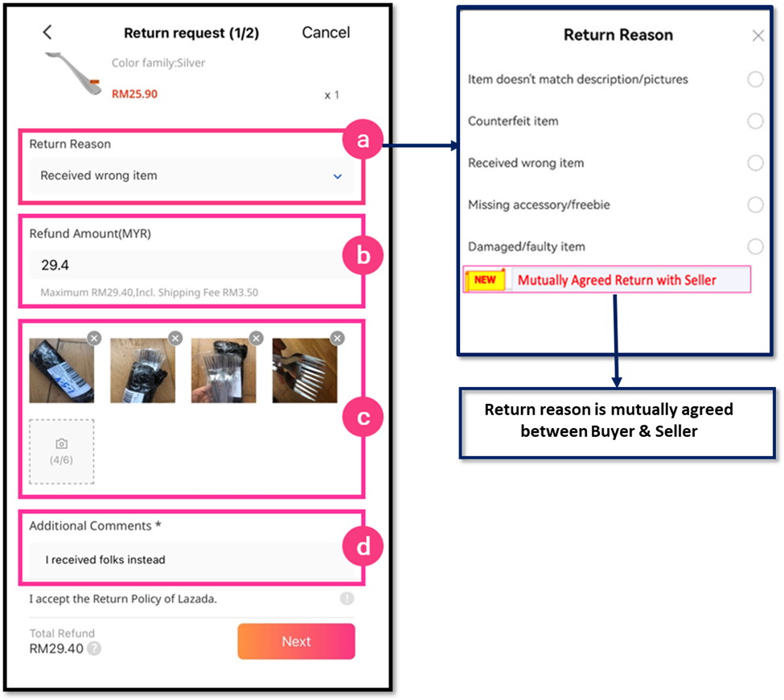
Task: Remove the first uploaded barcode package photo
Action: [x=94, y=338]
